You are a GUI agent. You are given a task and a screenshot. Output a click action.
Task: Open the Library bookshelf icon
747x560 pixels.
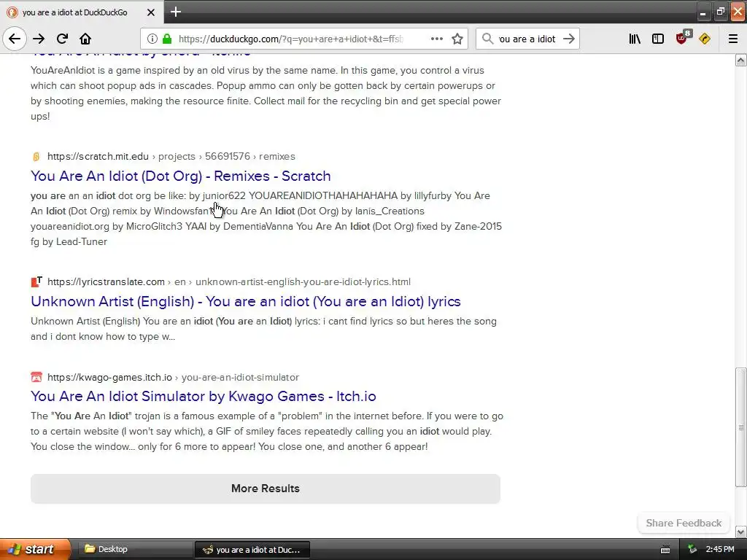coord(635,39)
